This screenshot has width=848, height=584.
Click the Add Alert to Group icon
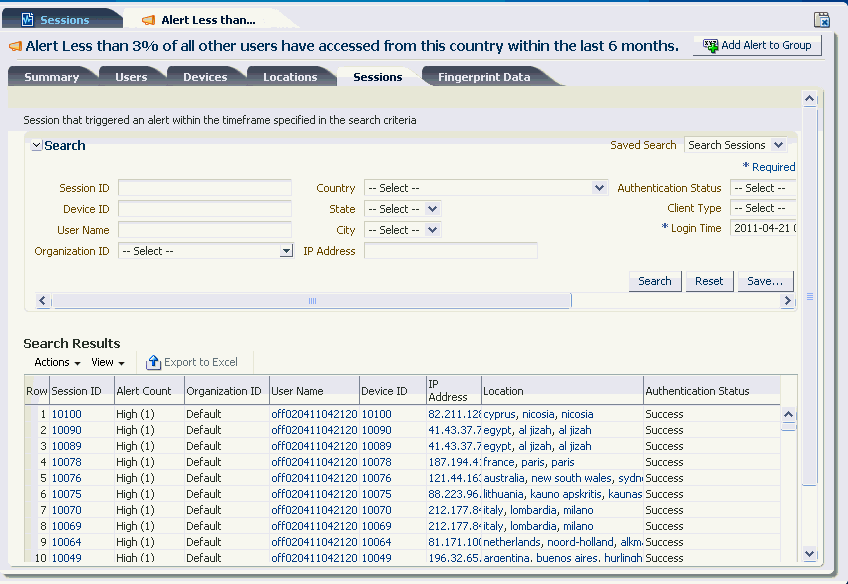pos(710,45)
